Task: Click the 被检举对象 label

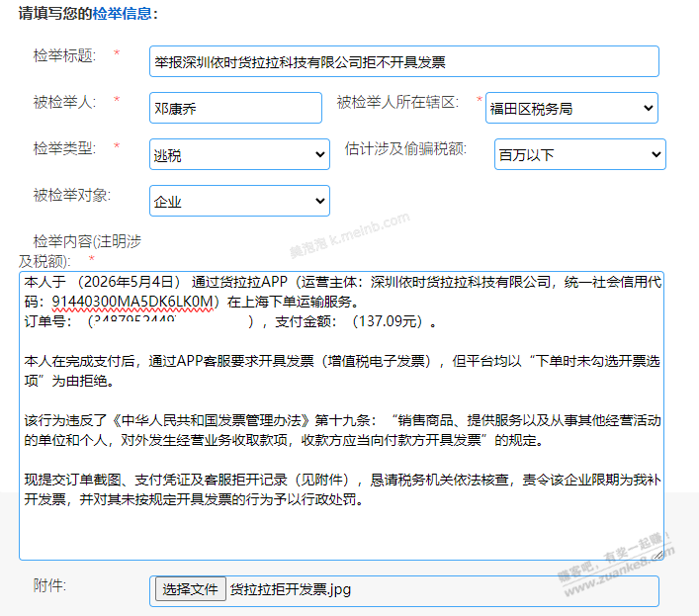Action: tap(72, 195)
